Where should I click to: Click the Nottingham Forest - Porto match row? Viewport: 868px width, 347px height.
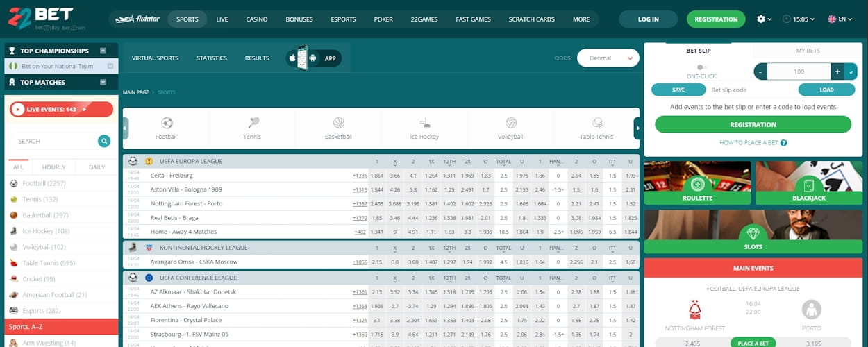[x=381, y=203]
